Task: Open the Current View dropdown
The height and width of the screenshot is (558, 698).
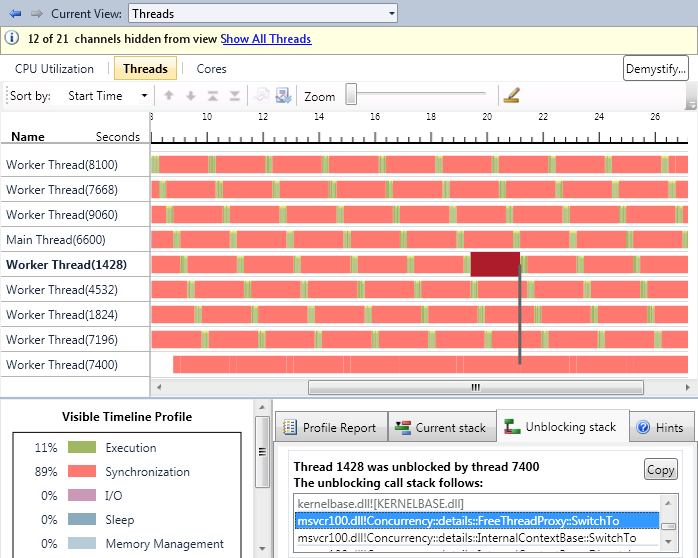Action: coord(263,13)
